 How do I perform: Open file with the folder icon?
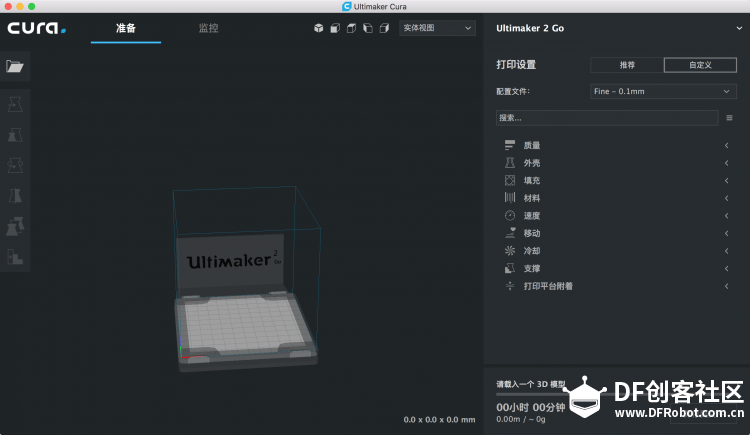pos(15,66)
